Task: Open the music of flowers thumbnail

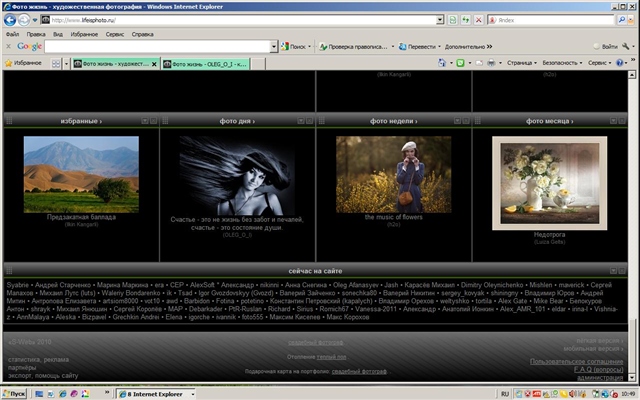Action: [392, 172]
